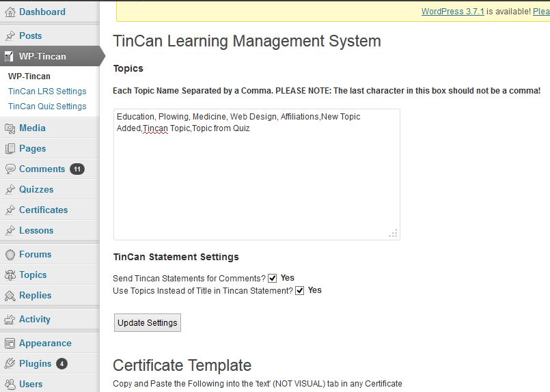Click the Topics textarea resize handle
This screenshot has width=550, height=392.
point(394,234)
